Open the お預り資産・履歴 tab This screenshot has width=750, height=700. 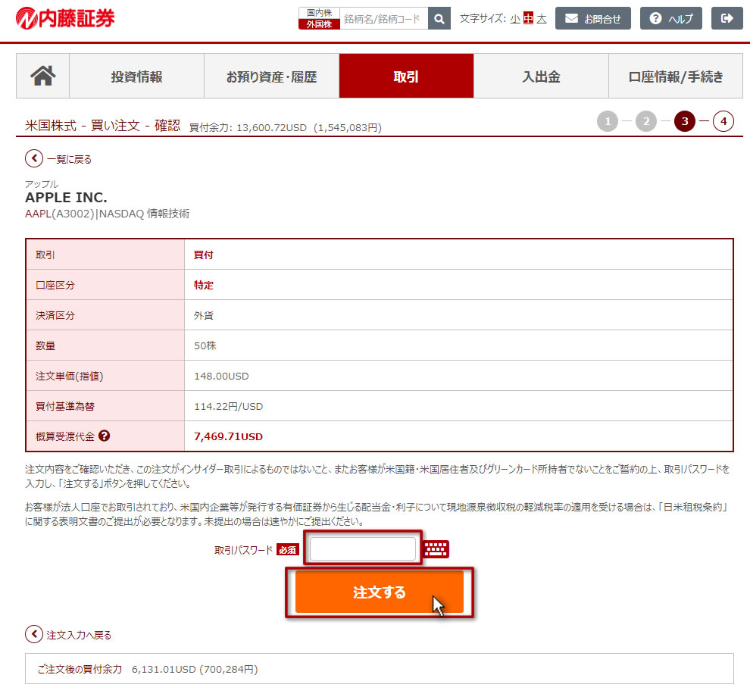[271, 77]
